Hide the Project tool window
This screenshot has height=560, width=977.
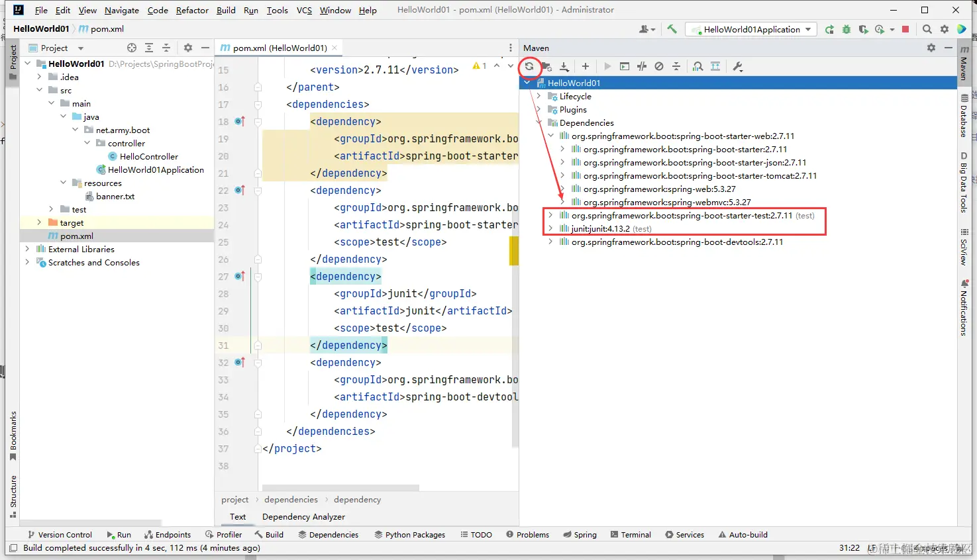click(205, 48)
